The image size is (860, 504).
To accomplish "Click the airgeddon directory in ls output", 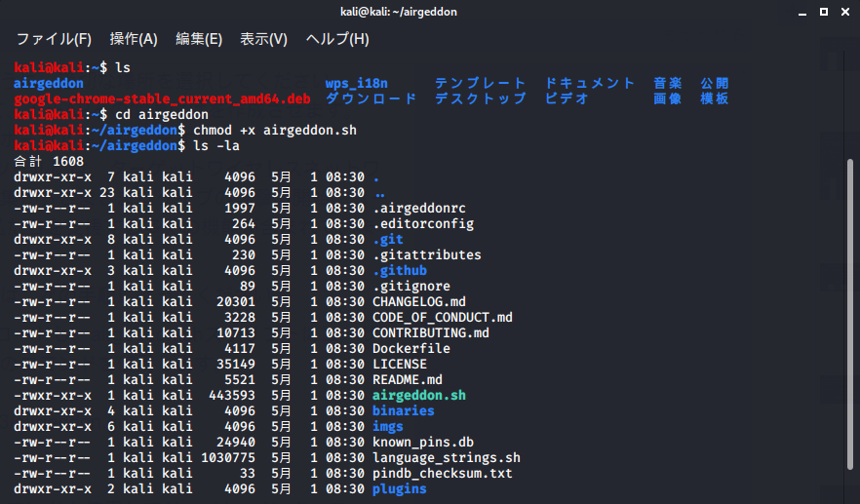I will [x=49, y=84].
